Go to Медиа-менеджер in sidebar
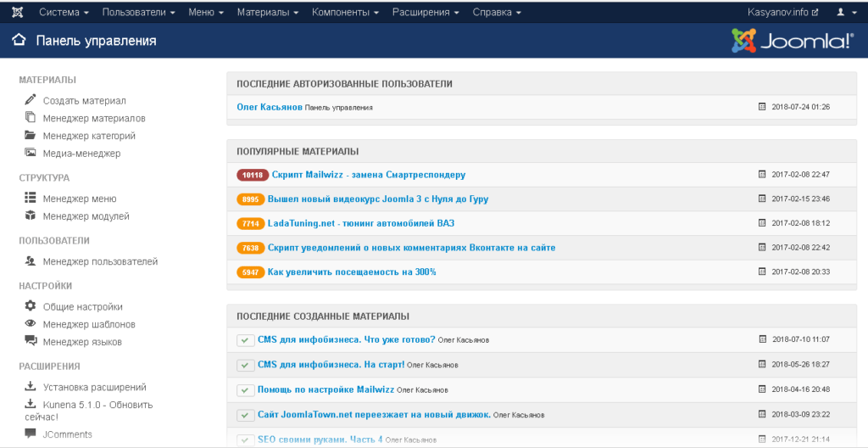868x448 pixels. pyautogui.click(x=82, y=154)
